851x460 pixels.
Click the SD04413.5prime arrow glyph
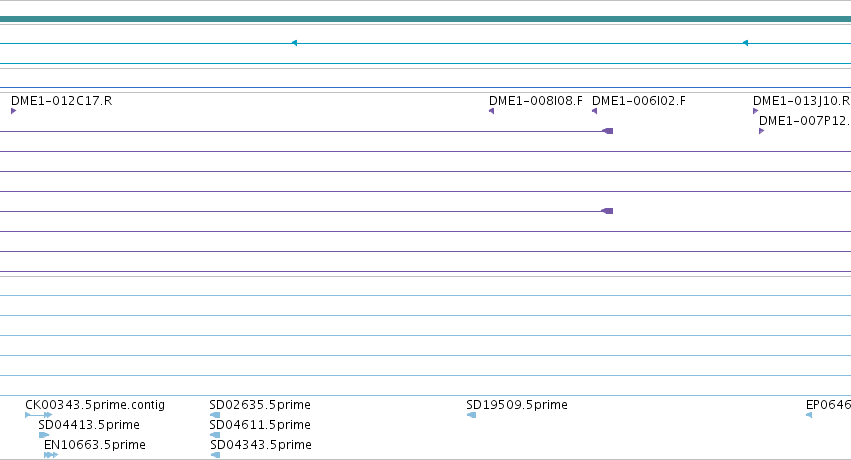(44, 435)
